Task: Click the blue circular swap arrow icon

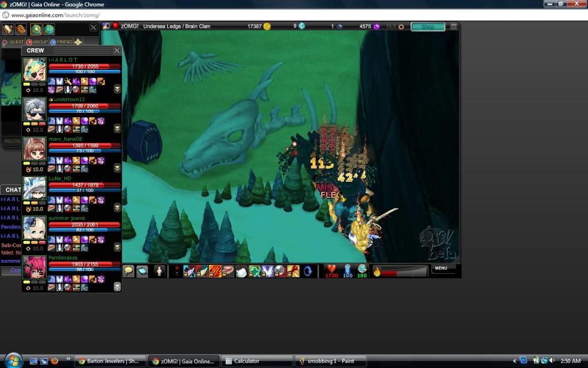Action: tap(308, 271)
